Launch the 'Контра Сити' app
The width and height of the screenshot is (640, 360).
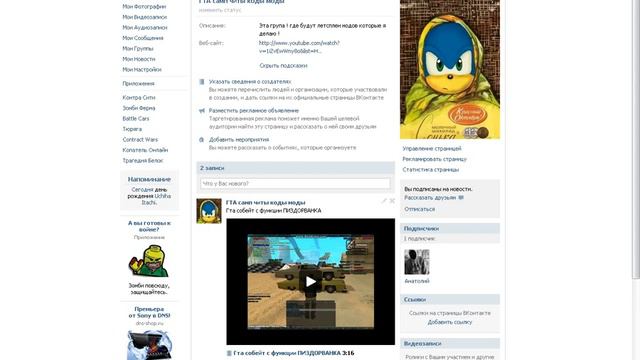[139, 98]
